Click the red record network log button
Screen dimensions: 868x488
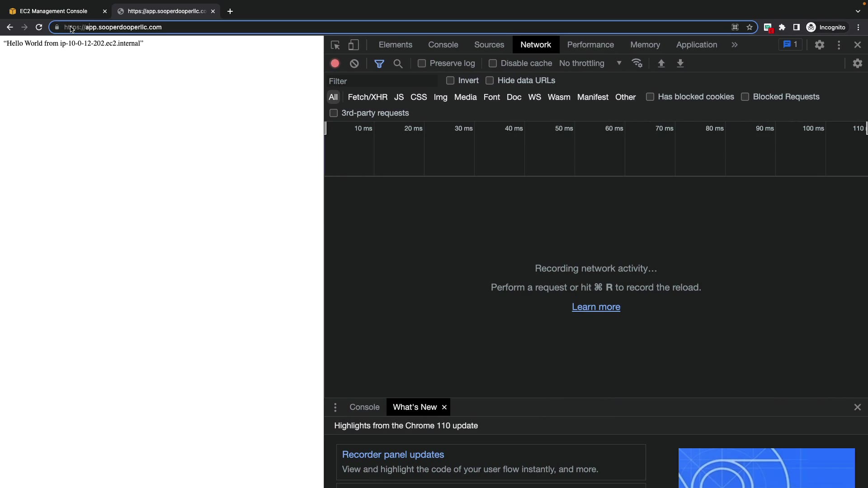335,64
